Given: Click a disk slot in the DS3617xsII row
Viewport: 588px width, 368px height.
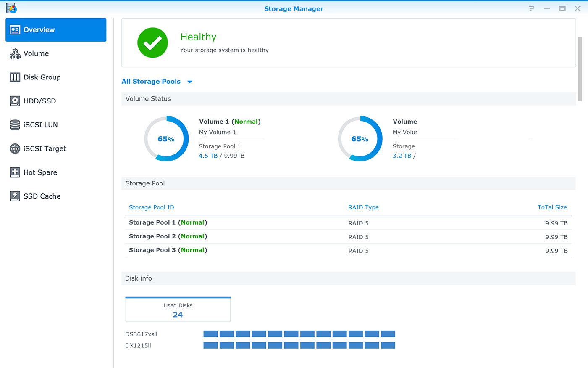Looking at the screenshot, I should pyautogui.click(x=210, y=334).
